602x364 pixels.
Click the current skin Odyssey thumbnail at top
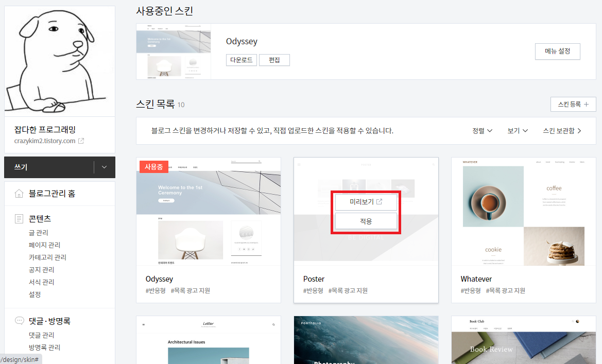174,51
